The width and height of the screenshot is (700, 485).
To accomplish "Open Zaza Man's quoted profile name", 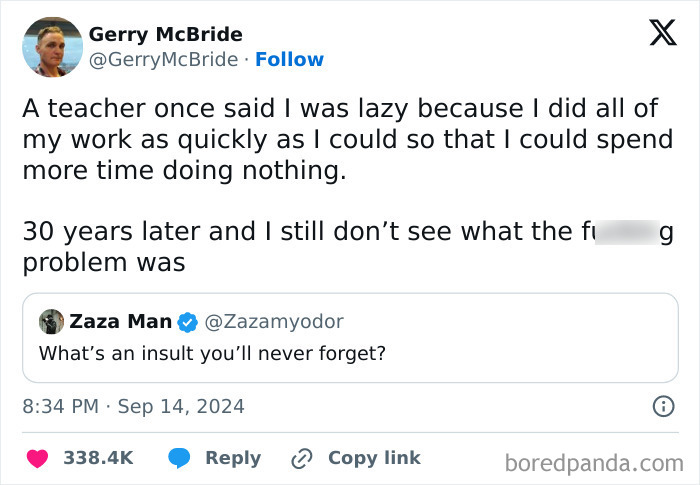I will (120, 322).
